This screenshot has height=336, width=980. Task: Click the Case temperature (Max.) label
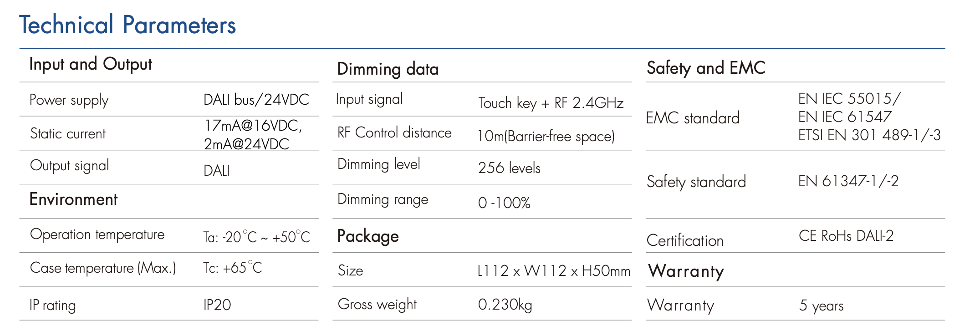pos(103,268)
